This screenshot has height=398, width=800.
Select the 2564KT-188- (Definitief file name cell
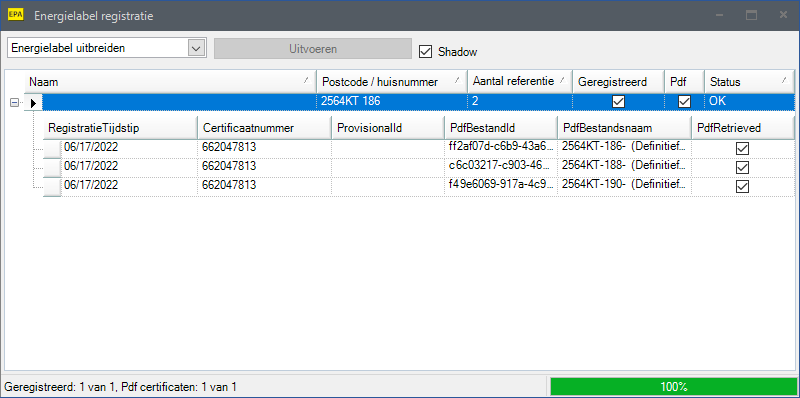tap(624, 168)
